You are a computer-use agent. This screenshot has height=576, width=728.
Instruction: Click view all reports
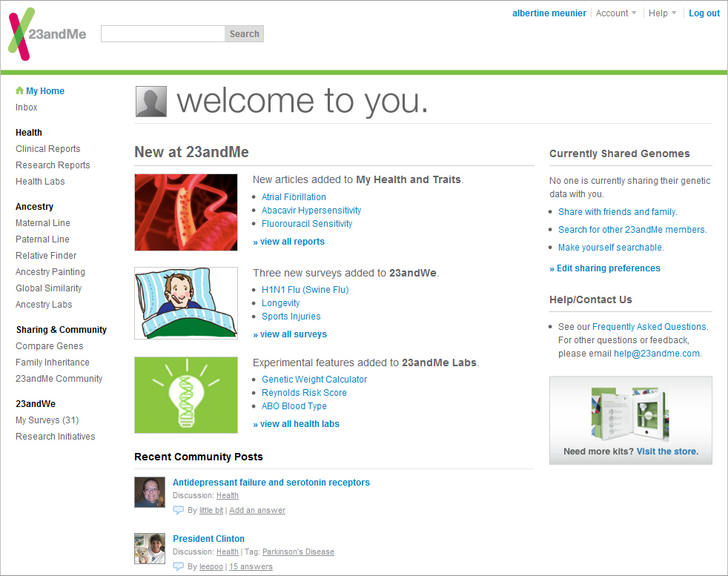289,242
